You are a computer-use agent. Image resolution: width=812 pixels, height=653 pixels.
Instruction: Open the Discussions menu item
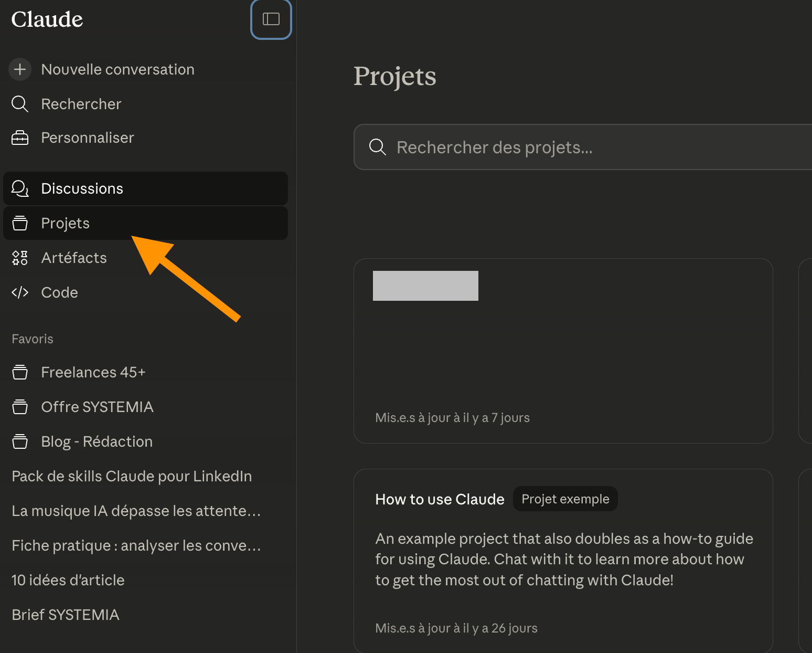coord(82,188)
